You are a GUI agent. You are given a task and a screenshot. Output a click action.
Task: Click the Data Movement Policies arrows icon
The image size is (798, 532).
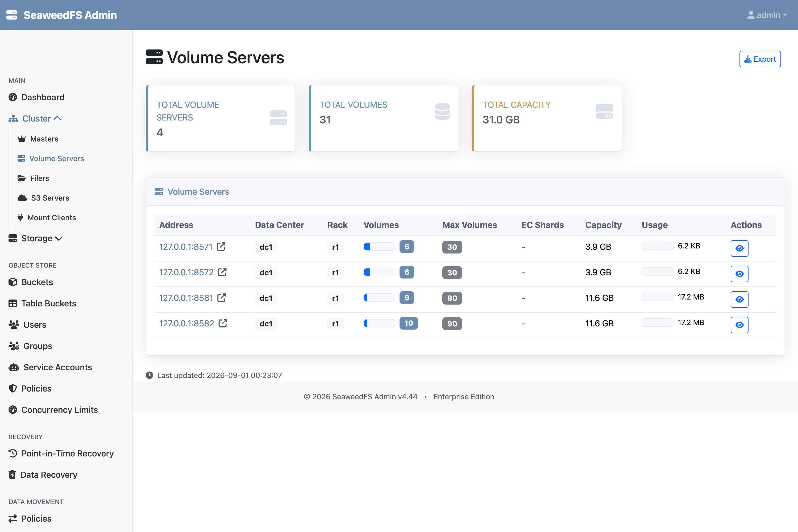[x=13, y=518]
